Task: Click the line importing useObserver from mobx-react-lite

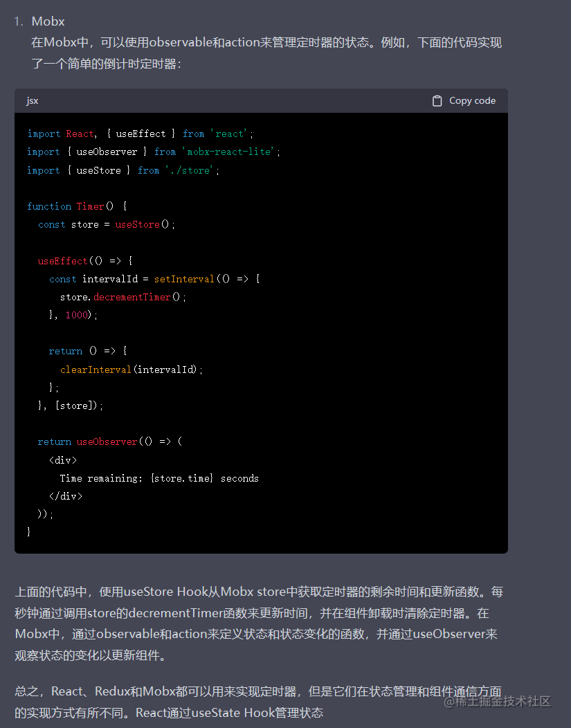Action: pos(154,152)
